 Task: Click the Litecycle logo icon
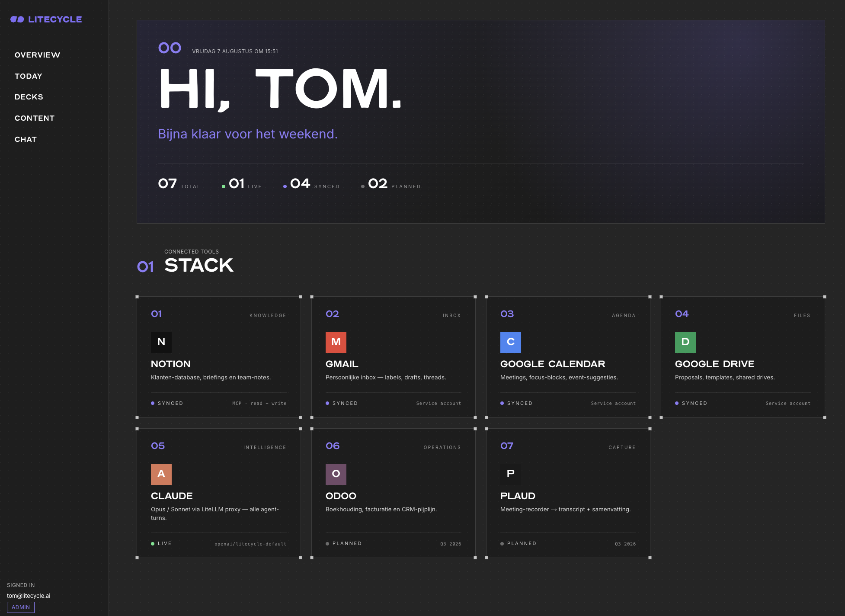[x=17, y=19]
